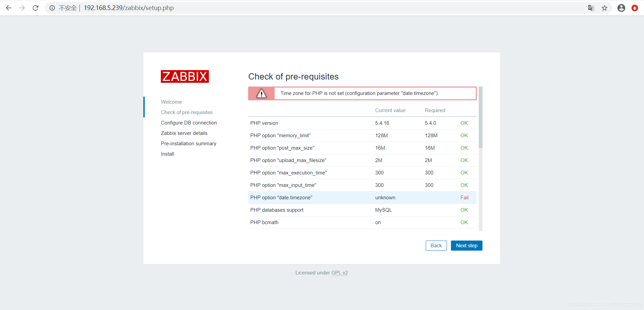Click PHP option "upload_max_filesize" row label
The image size is (644, 310).
(x=288, y=160)
